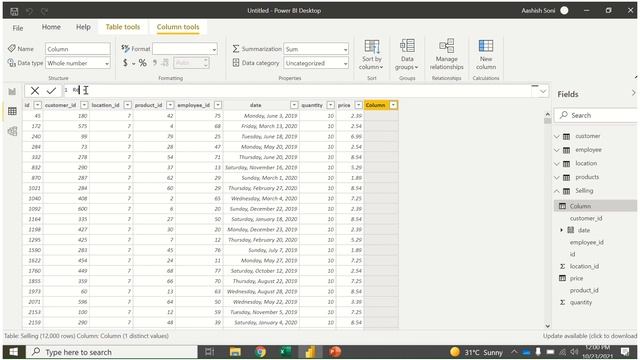Open the Data groups tool
The image size is (640, 360).
tap(407, 55)
